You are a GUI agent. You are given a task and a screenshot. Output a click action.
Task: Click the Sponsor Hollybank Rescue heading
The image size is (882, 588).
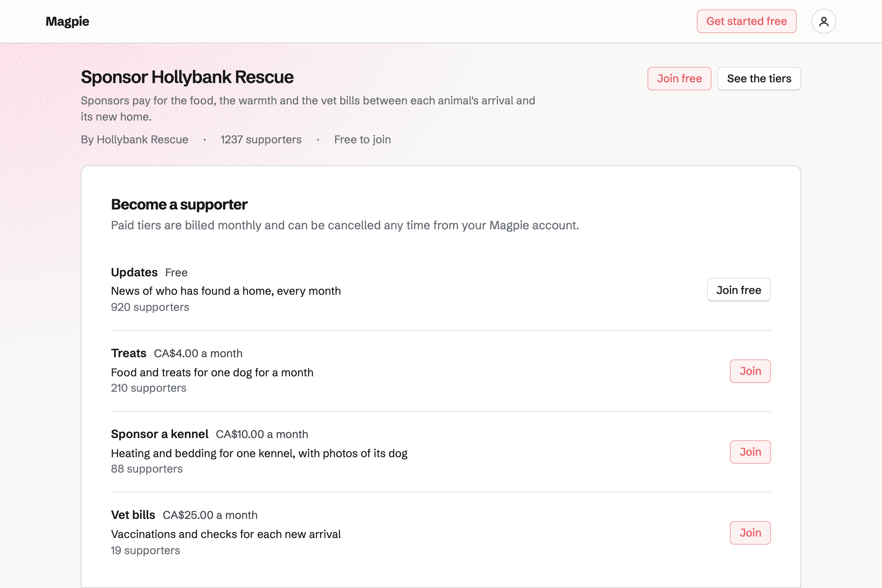coord(187,77)
